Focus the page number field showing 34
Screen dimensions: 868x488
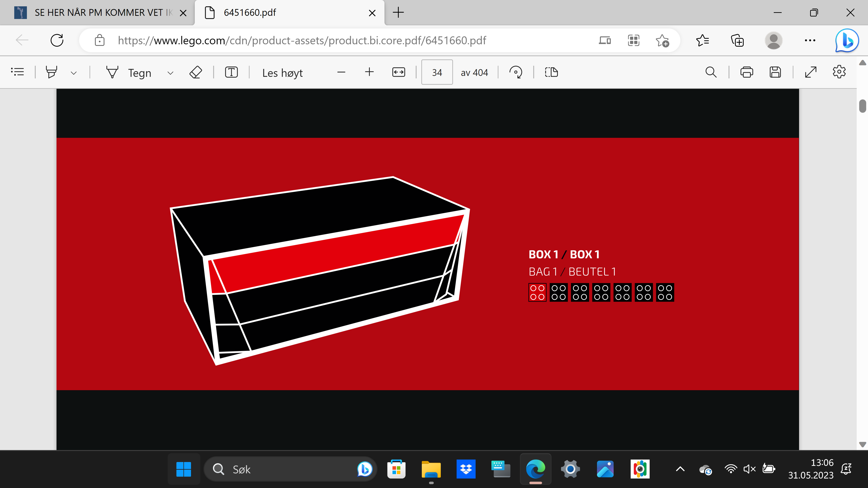[x=437, y=72]
